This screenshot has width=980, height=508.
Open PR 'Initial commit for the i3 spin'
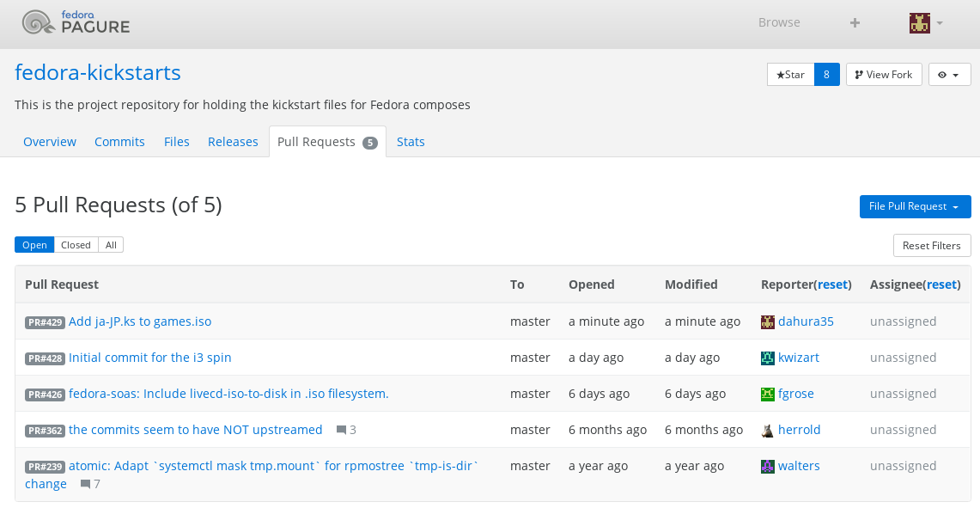point(149,358)
